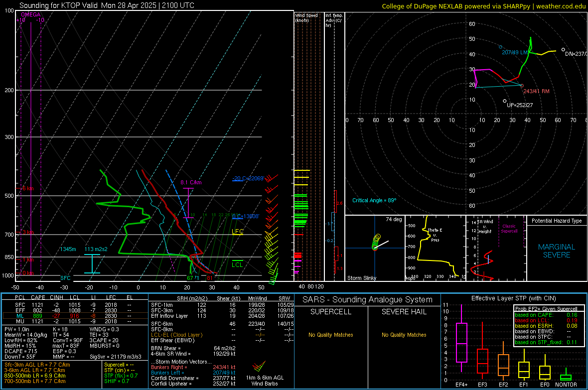The width and height of the screenshot is (588, 390).
Task: Click the red '81' surface temperature value
Action: coord(210,278)
